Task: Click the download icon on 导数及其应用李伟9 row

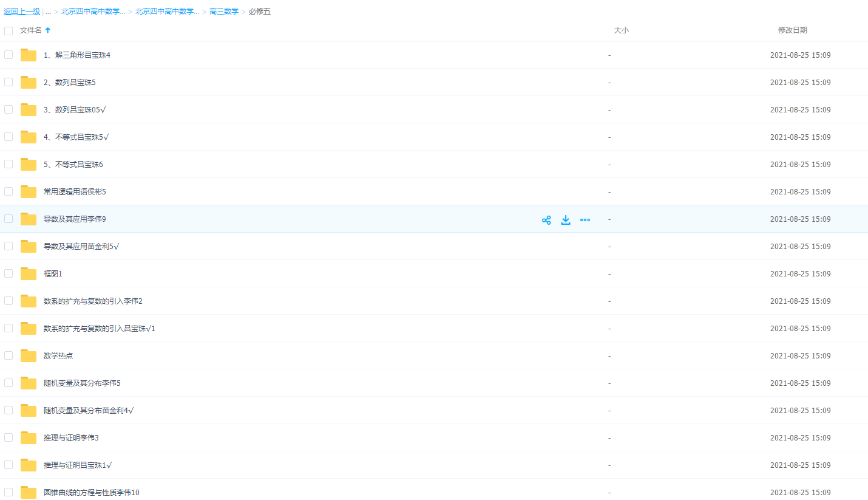Action: coord(566,220)
